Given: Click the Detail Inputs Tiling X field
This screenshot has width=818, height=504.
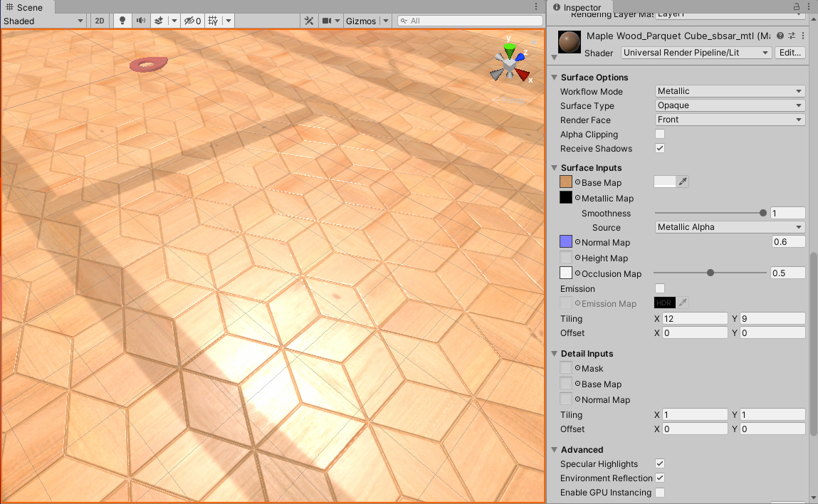Looking at the screenshot, I should point(694,415).
